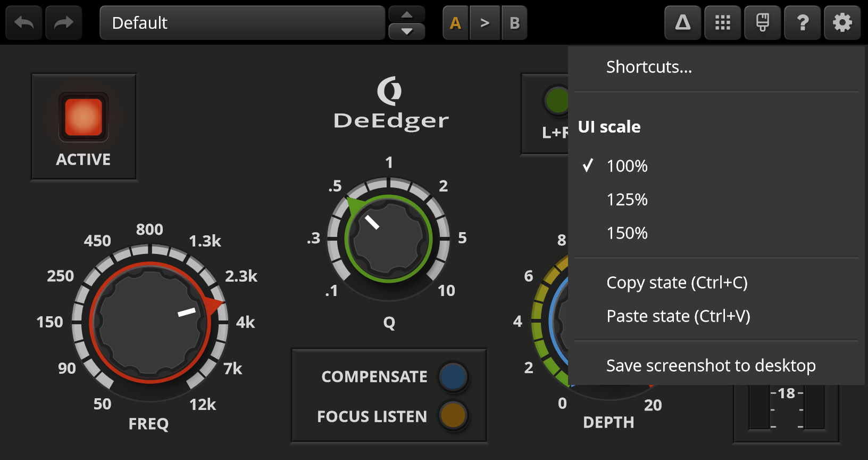868x460 pixels.
Task: Select next preset with down arrow
Action: pos(407,31)
